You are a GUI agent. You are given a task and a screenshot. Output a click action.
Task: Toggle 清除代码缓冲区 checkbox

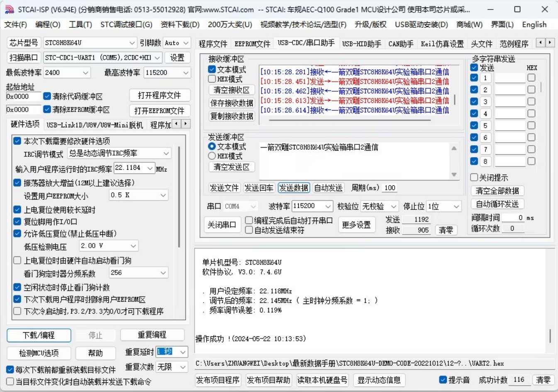click(47, 96)
